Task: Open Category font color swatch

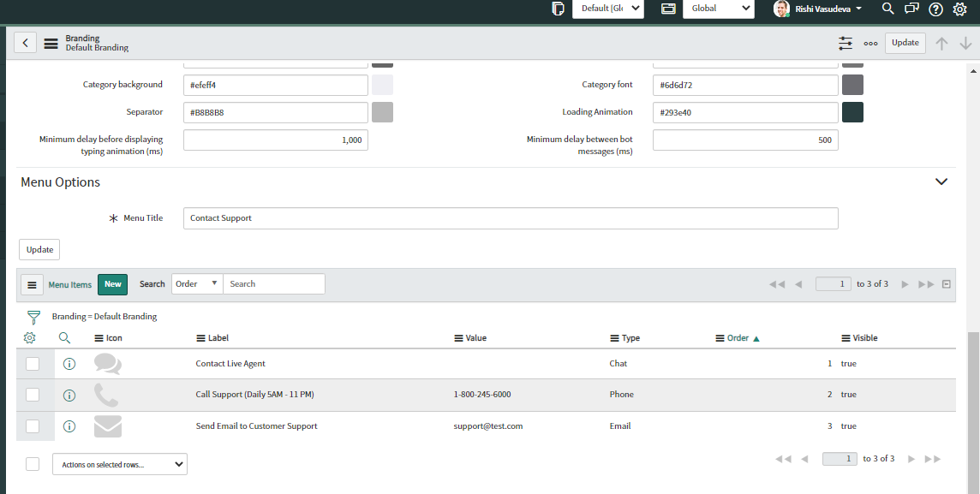Action: [x=852, y=85]
